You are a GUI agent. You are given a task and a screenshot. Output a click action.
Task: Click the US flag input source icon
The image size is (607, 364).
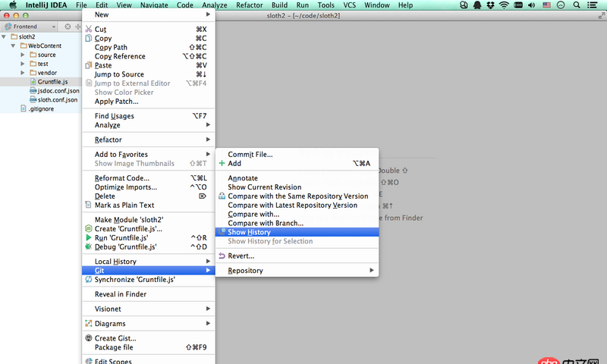546,5
